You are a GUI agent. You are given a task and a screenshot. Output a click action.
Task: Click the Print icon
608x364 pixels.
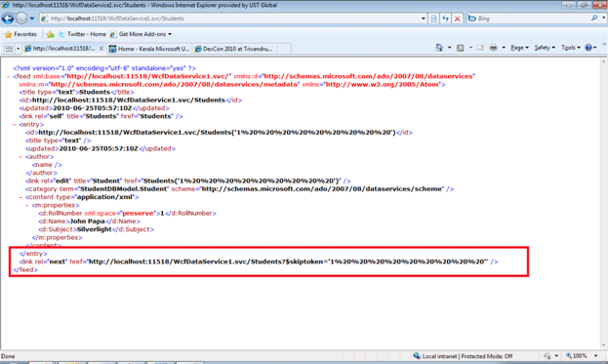(494, 48)
